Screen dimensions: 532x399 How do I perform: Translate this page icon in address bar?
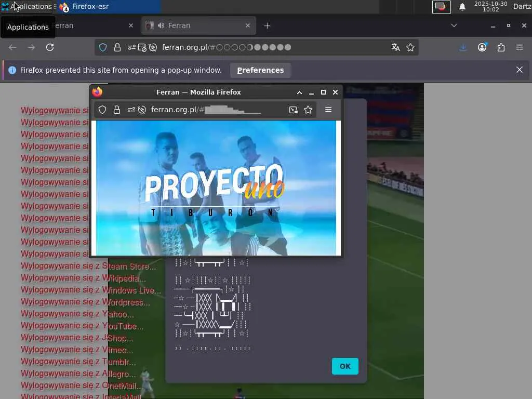(395, 47)
